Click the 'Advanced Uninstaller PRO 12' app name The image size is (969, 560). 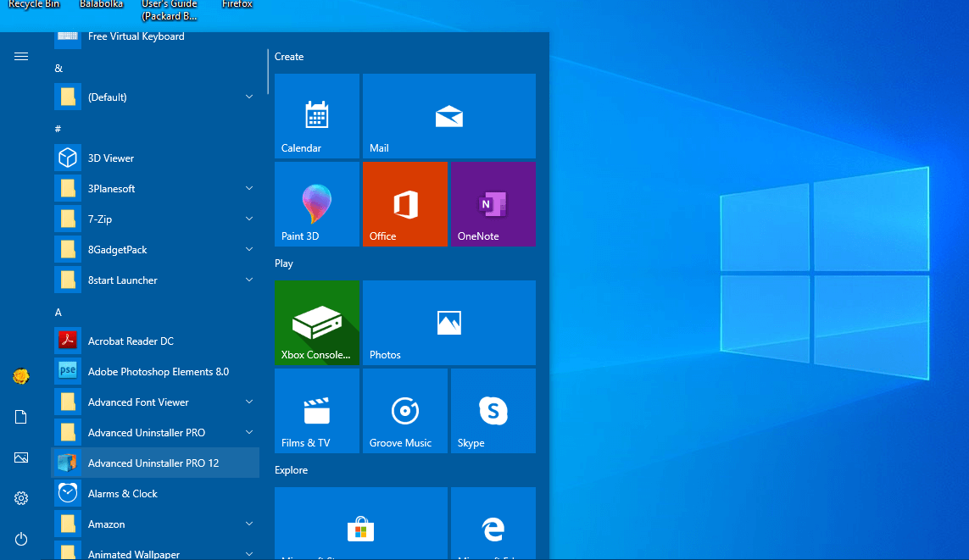point(153,463)
